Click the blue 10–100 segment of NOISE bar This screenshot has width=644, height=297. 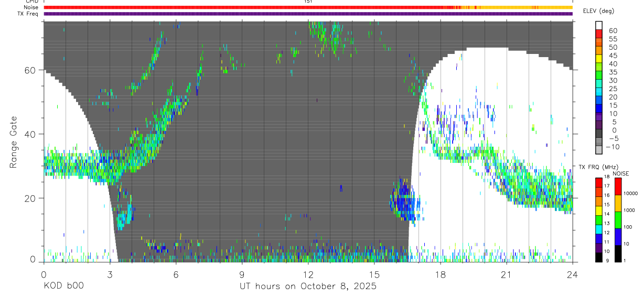[618, 236]
